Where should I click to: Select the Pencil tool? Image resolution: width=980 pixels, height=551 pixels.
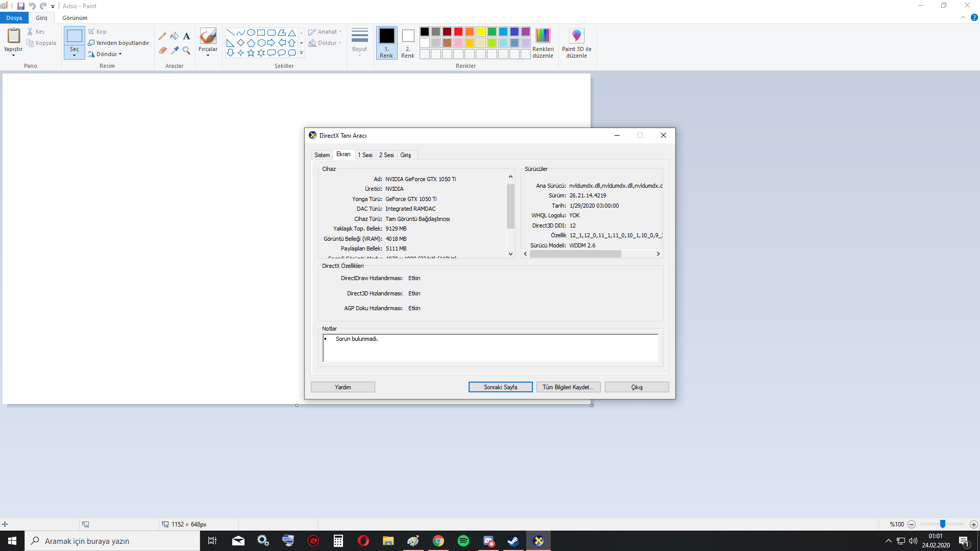[x=162, y=36]
